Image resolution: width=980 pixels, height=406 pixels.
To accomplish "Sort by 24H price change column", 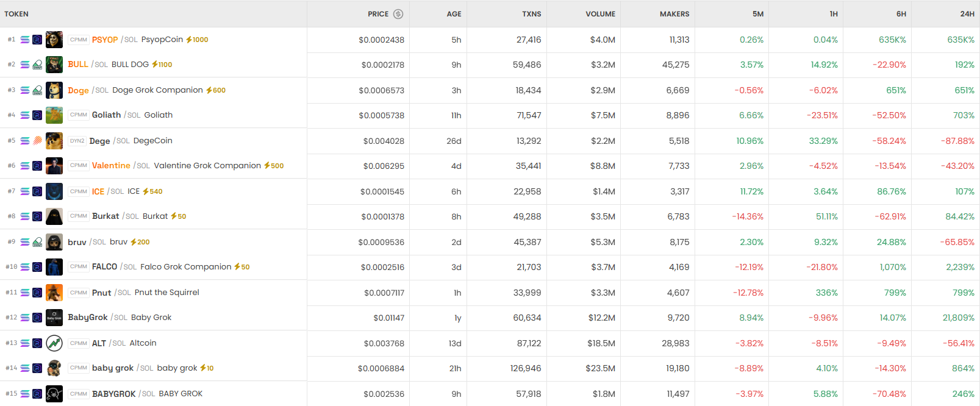I will point(967,14).
